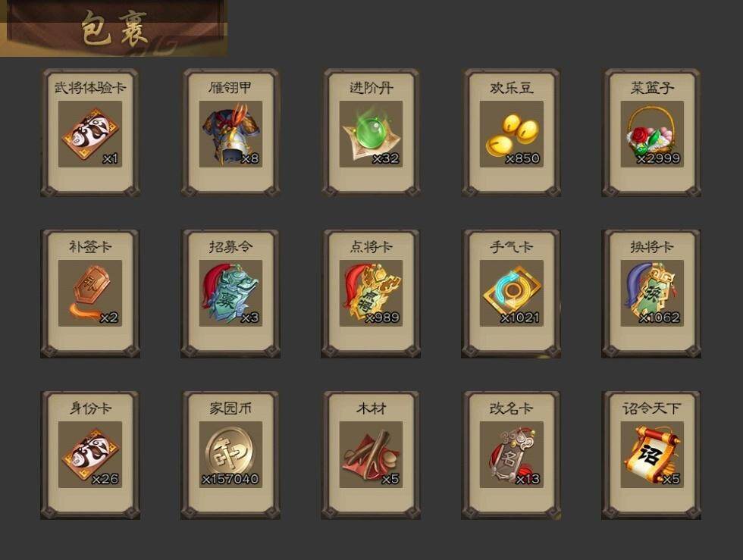Click the 换将卡 icon with blue plume
The height and width of the screenshot is (560, 743).
(x=652, y=293)
